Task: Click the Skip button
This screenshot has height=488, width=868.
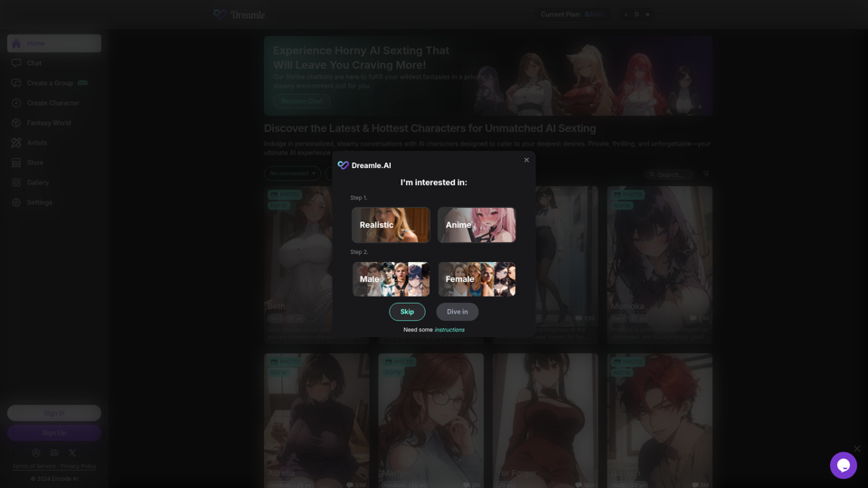Action: point(407,312)
